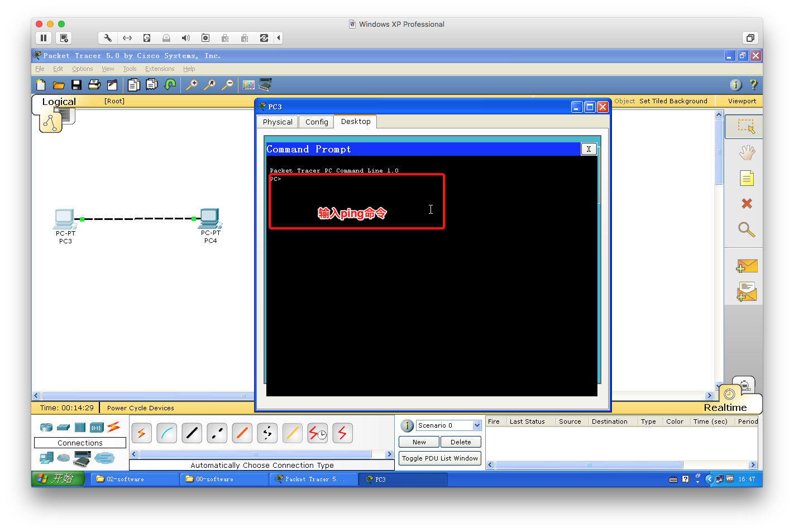The width and height of the screenshot is (794, 532).
Task: Pause the virtual machine in VMware toolbar
Action: pos(44,38)
